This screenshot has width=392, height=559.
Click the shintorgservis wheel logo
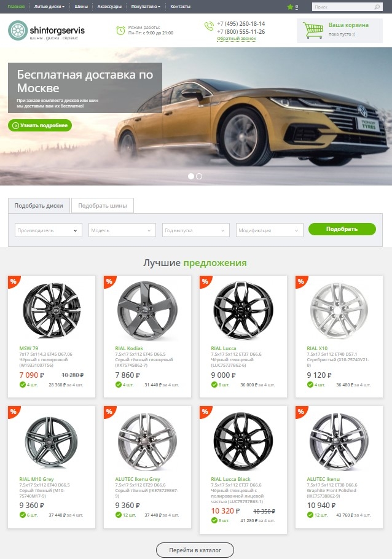click(x=17, y=30)
